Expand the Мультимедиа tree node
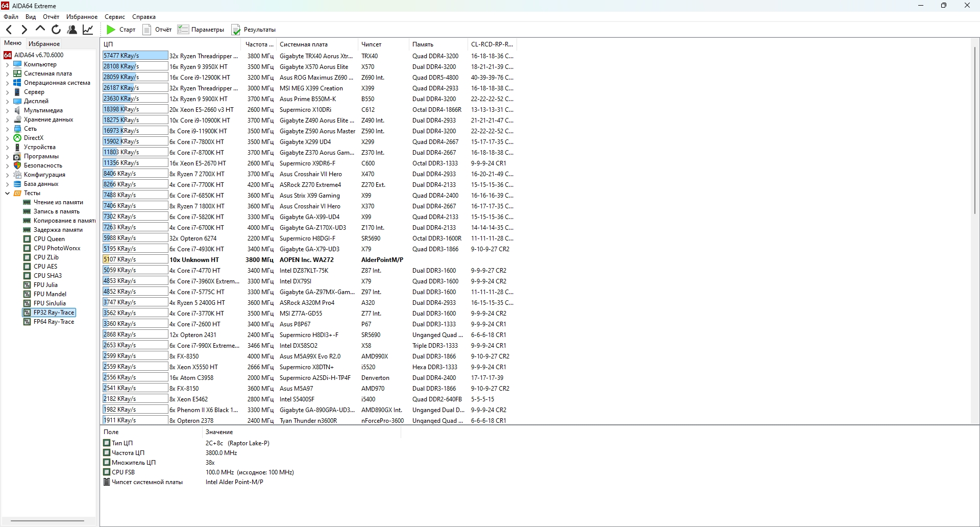Screen dimensions: 980x527 pos(7,111)
